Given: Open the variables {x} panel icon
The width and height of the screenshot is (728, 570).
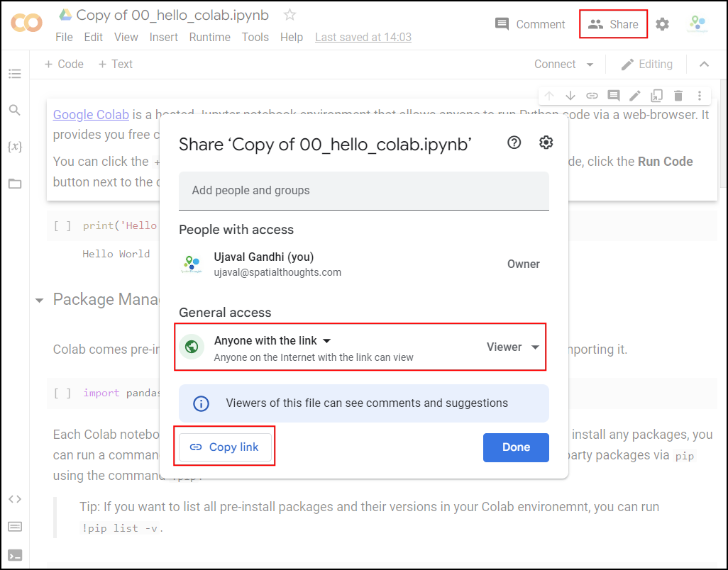Looking at the screenshot, I should pyautogui.click(x=14, y=147).
